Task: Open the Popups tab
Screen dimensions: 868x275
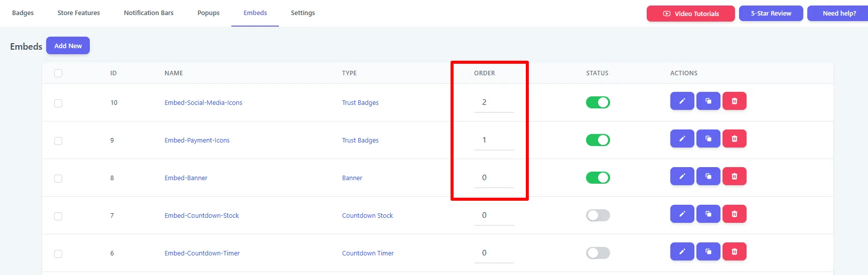Action: coord(209,13)
